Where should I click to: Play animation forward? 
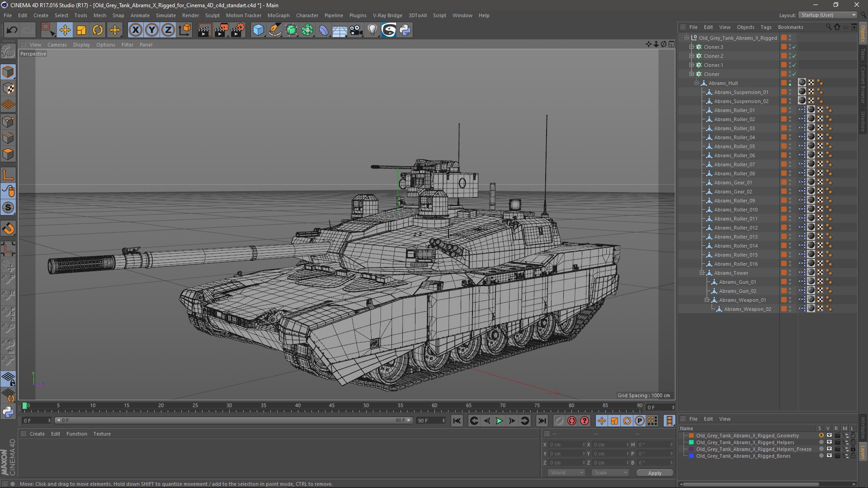coord(499,421)
